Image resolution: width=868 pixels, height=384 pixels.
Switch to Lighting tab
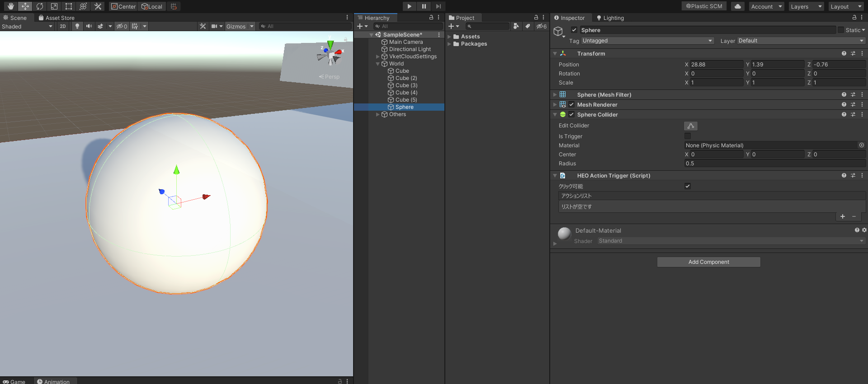tap(610, 18)
